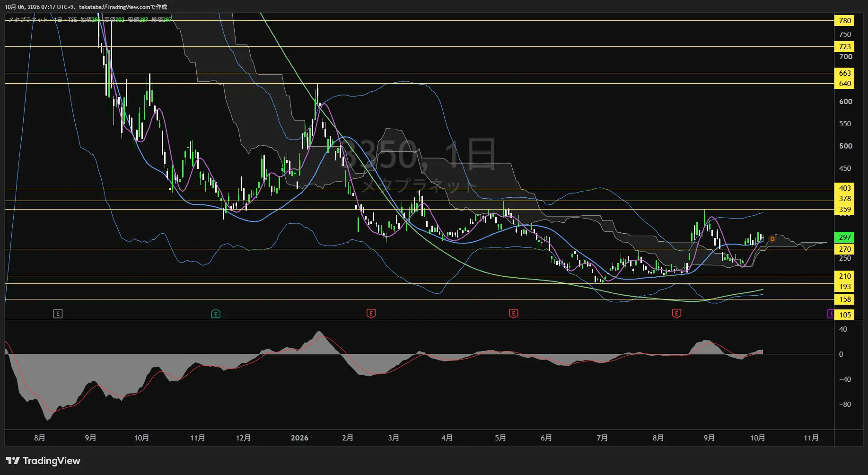Select the yellow price label 723
The height and width of the screenshot is (475, 868).
point(844,46)
